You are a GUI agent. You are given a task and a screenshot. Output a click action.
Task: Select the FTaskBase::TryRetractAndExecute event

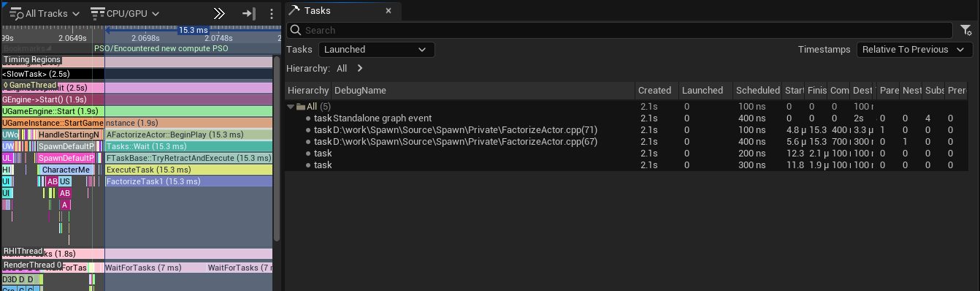click(188, 158)
